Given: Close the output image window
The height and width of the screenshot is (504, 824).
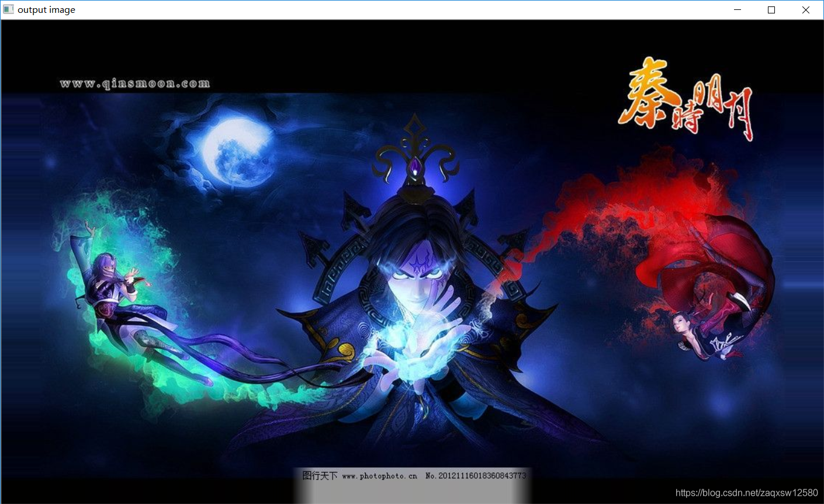Looking at the screenshot, I should (x=806, y=10).
